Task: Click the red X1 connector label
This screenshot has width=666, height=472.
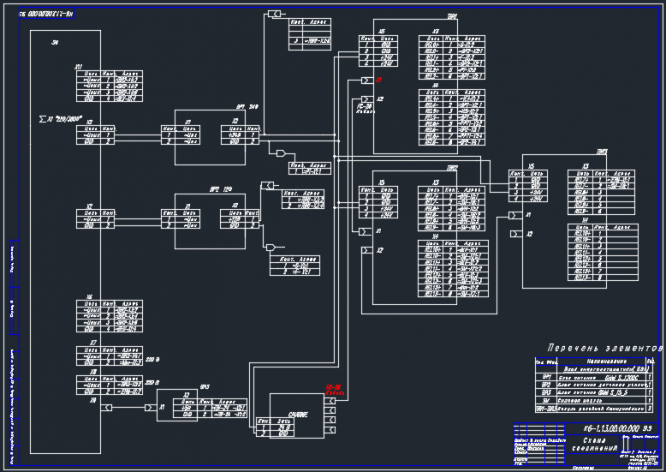Action: tap(379, 80)
